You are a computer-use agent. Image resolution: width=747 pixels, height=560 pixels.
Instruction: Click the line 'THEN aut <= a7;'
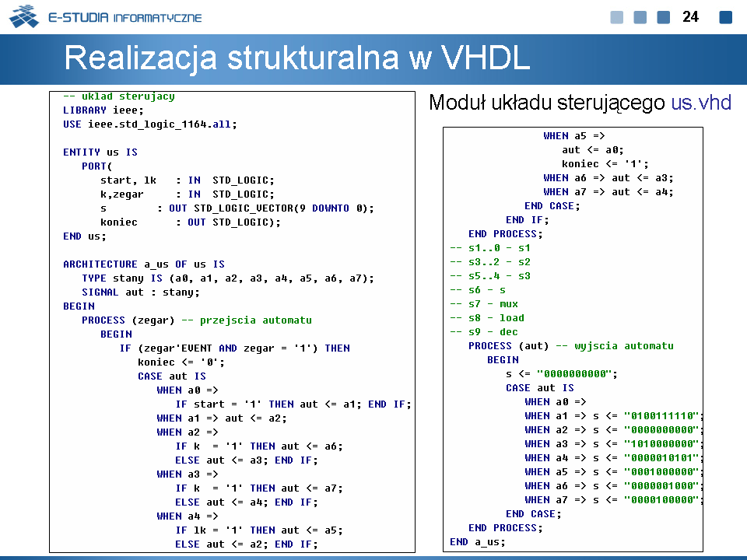click(258, 488)
